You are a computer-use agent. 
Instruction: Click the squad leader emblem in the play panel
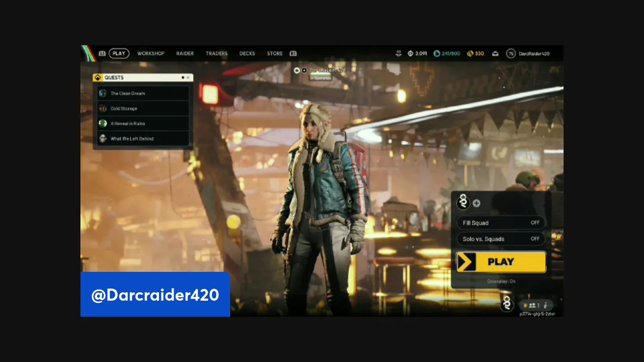tap(463, 202)
